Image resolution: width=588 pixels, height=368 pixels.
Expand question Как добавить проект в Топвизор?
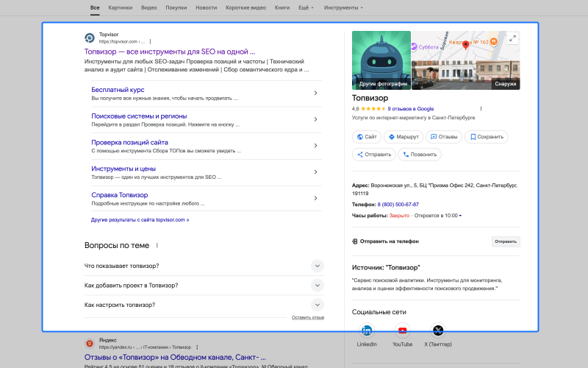pos(204,286)
